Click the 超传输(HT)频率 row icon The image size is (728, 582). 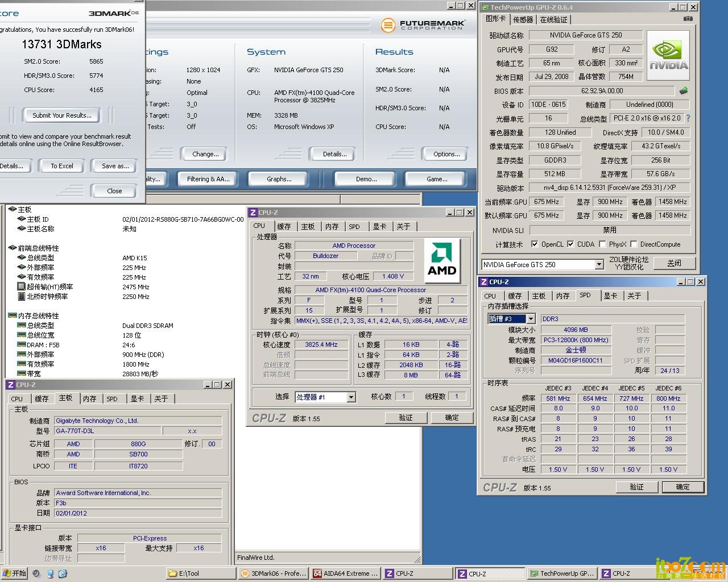tap(22, 286)
